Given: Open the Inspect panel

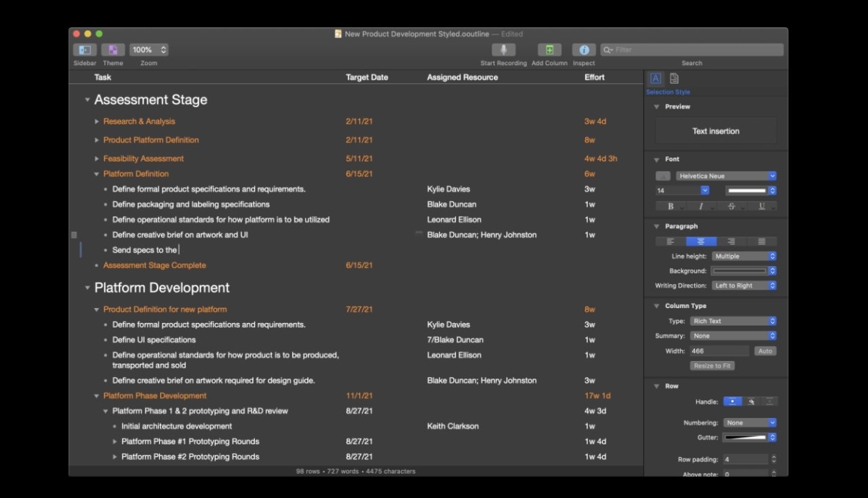Looking at the screenshot, I should [x=584, y=50].
